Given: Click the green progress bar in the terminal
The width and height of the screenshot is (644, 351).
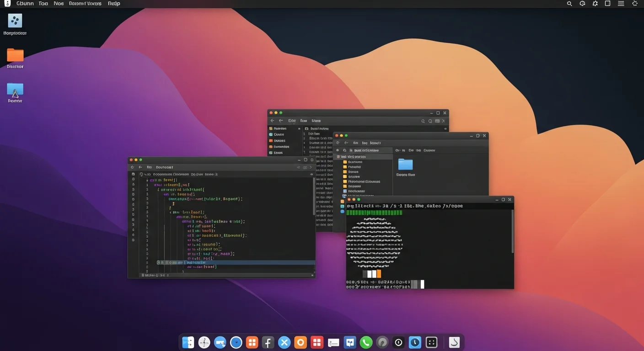Looking at the screenshot, I should pyautogui.click(x=375, y=213).
